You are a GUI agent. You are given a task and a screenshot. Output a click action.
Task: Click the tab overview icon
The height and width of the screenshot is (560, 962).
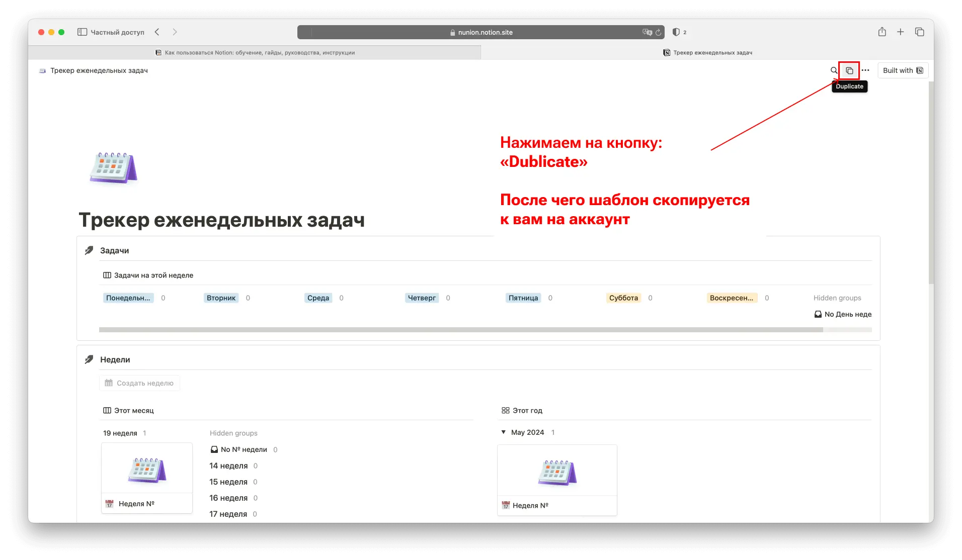click(x=920, y=32)
